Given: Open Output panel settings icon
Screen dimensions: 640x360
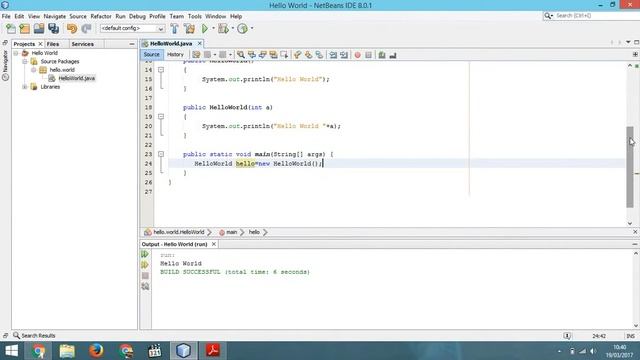Looking at the screenshot, I should tap(145, 287).
